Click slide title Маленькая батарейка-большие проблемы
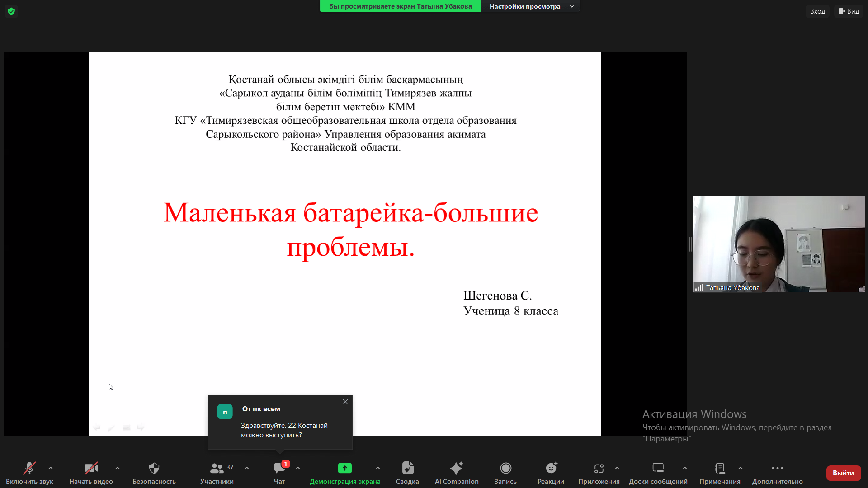Image resolution: width=868 pixels, height=488 pixels. click(351, 230)
